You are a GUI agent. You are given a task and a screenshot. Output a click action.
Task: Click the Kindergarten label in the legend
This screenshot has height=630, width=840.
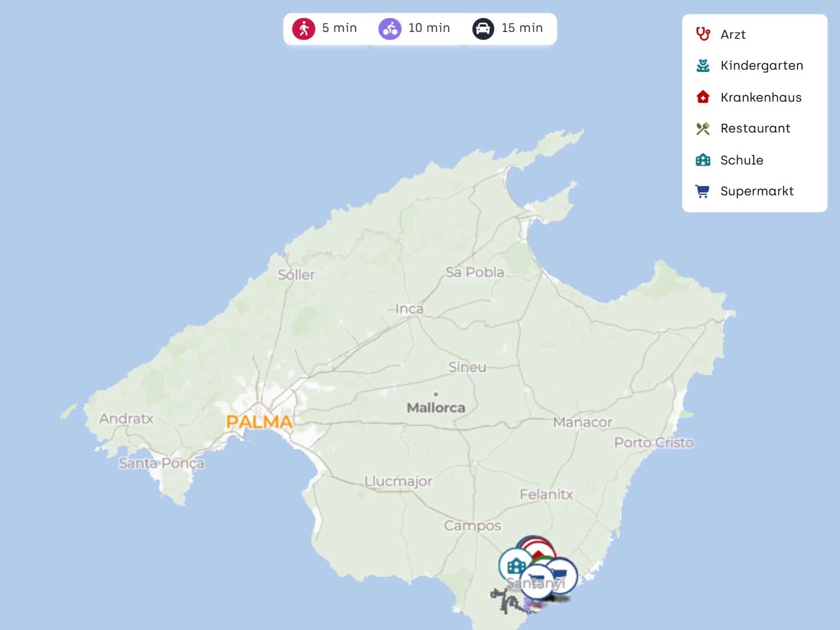click(x=762, y=65)
